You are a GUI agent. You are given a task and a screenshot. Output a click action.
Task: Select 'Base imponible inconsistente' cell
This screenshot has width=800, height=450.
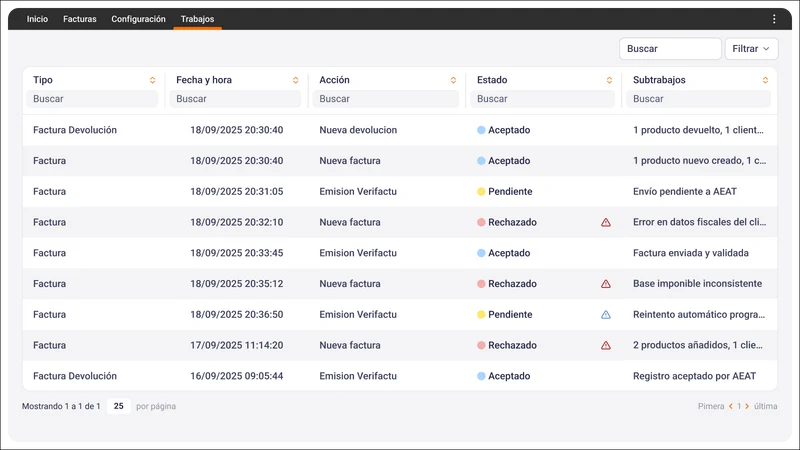[x=697, y=284]
